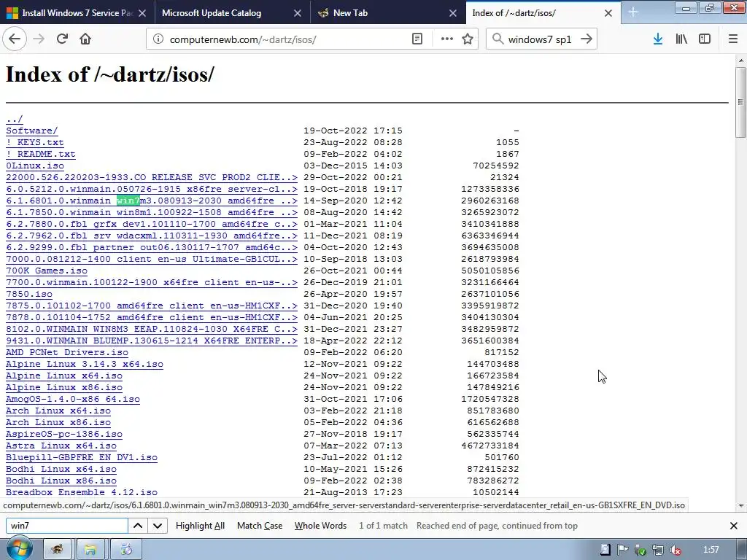Switch to Install Windows 7 Service Pack tab
This screenshot has height=560, width=747.
[x=77, y=13]
